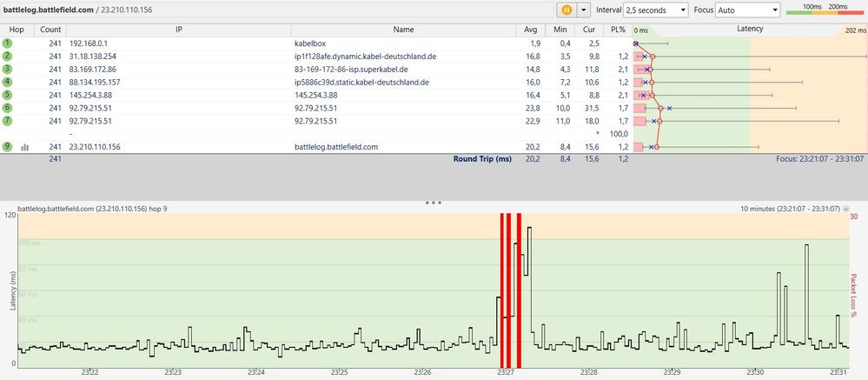Sort by the Min column header
This screenshot has height=380, width=868.
(x=560, y=30)
